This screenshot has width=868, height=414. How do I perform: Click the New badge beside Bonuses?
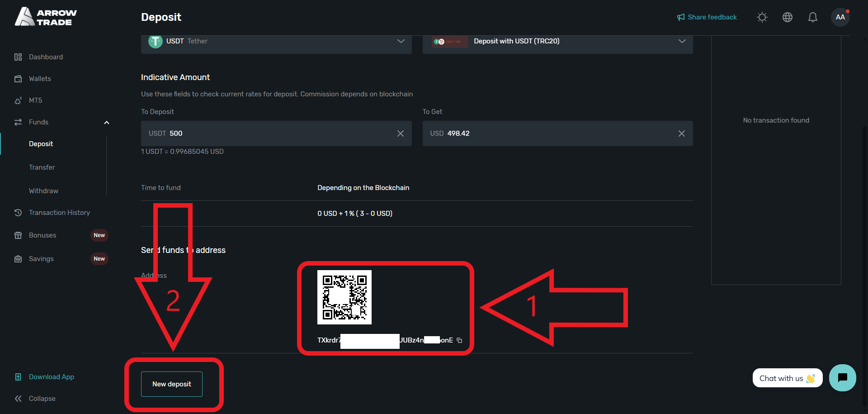pyautogui.click(x=99, y=235)
